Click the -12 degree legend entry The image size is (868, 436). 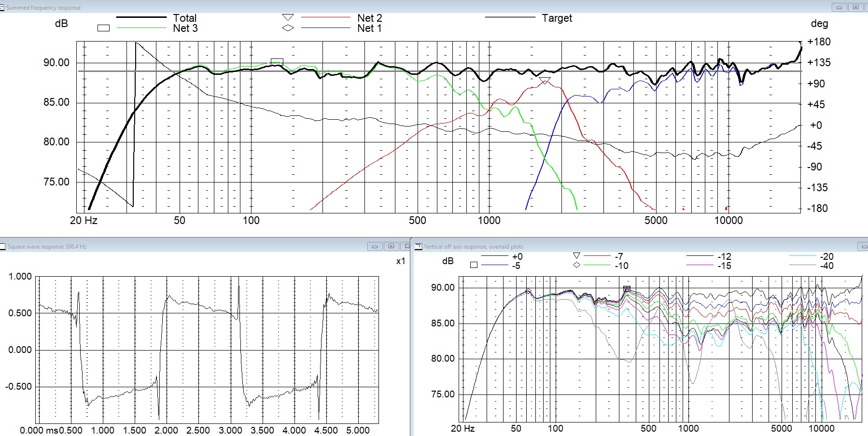(725, 256)
